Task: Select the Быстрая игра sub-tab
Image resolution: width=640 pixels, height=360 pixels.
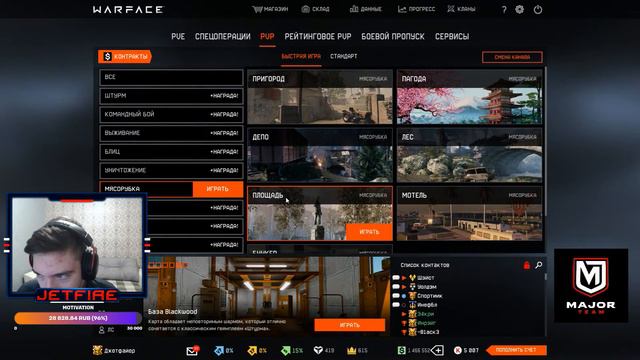Action: pos(301,56)
